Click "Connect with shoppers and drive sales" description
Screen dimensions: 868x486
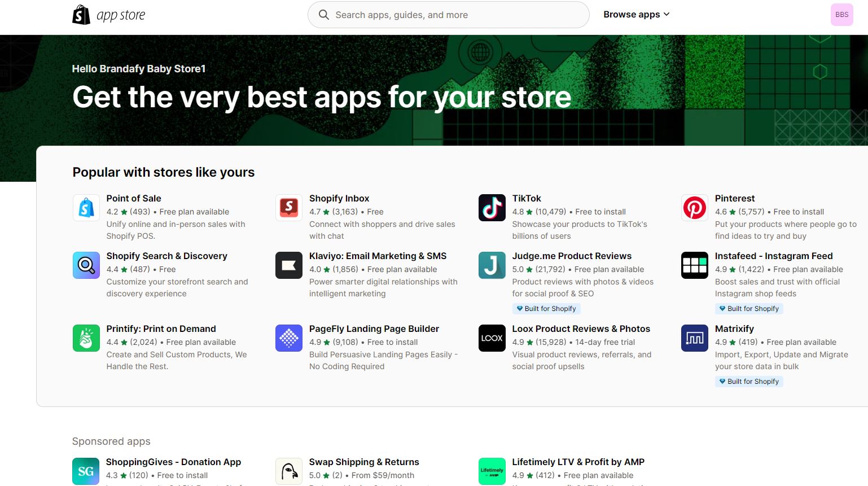(x=382, y=230)
